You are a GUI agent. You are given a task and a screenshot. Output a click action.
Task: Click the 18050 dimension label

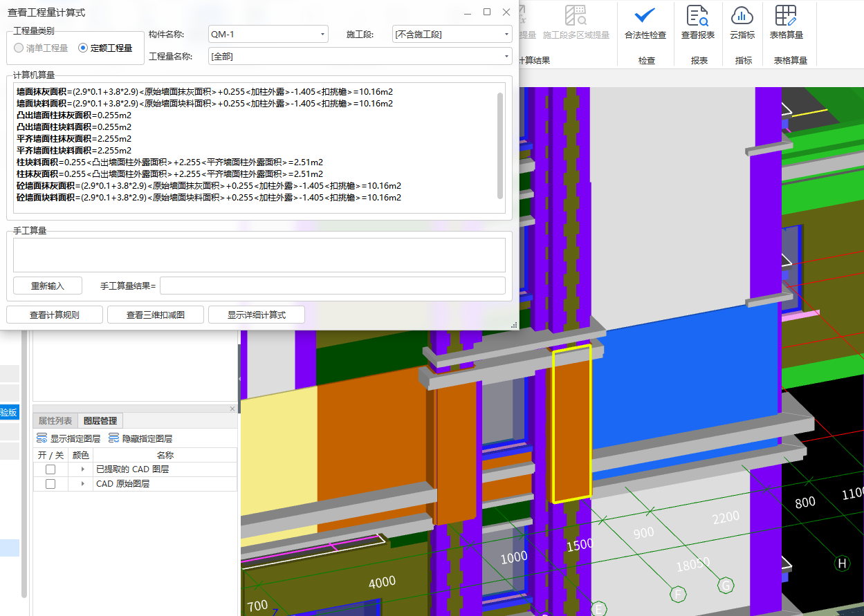click(x=693, y=565)
